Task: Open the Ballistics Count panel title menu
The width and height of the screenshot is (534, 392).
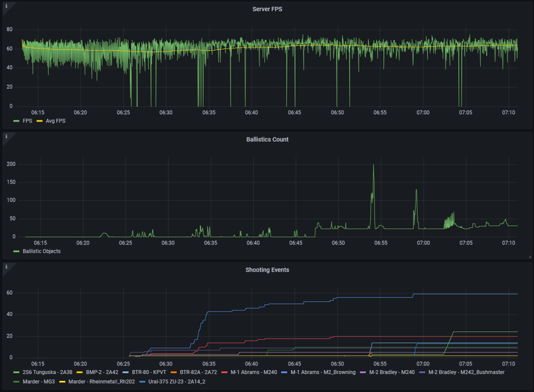Action: (267, 140)
